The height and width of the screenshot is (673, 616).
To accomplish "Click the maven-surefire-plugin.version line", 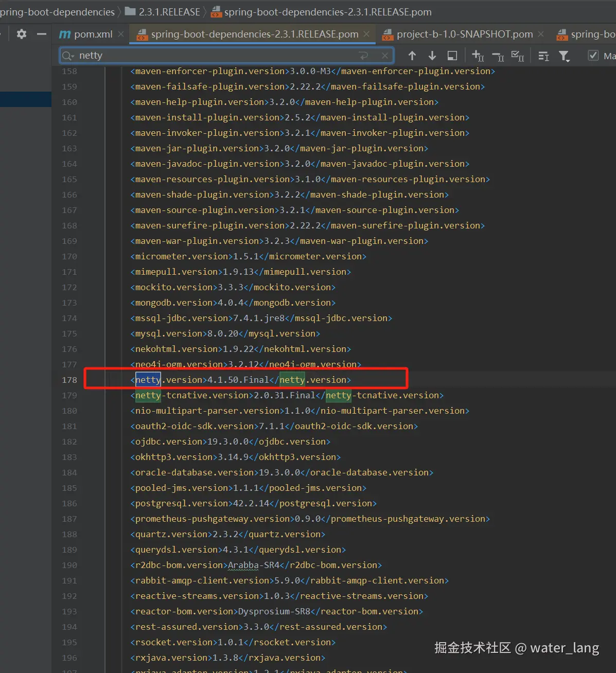I will [x=307, y=225].
